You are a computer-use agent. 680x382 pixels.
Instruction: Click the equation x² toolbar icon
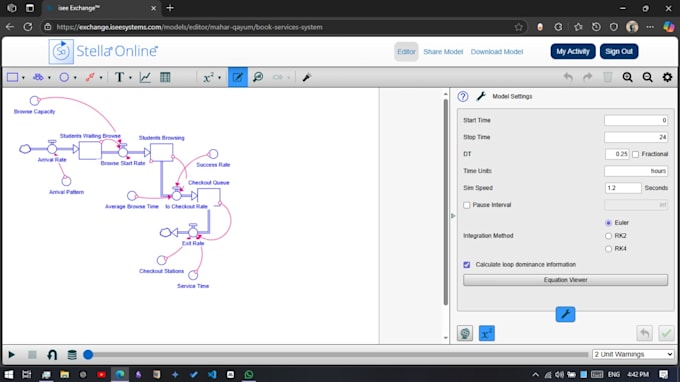(209, 77)
